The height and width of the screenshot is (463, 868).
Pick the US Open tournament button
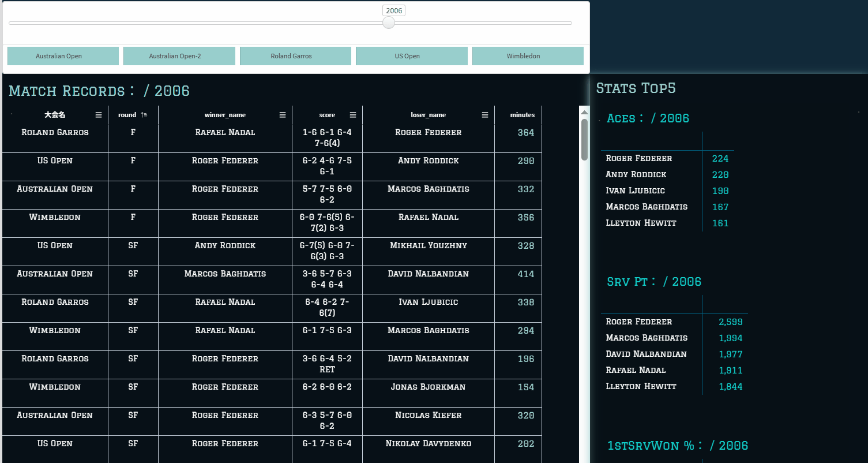click(x=412, y=56)
